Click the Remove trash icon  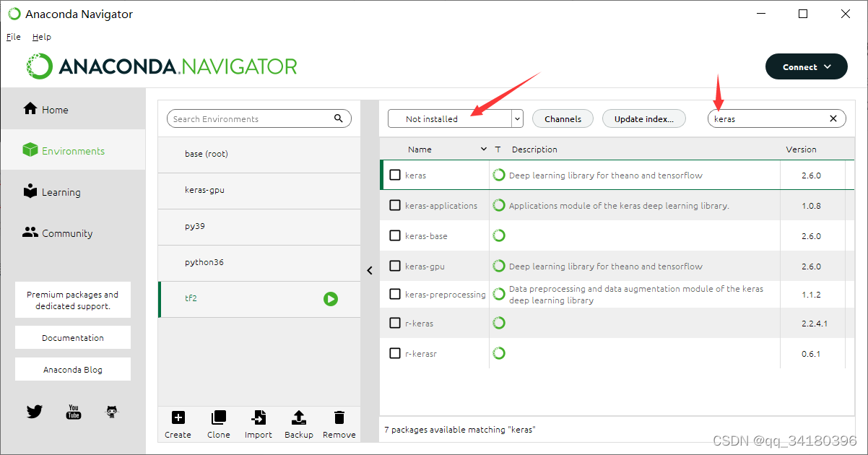point(339,417)
